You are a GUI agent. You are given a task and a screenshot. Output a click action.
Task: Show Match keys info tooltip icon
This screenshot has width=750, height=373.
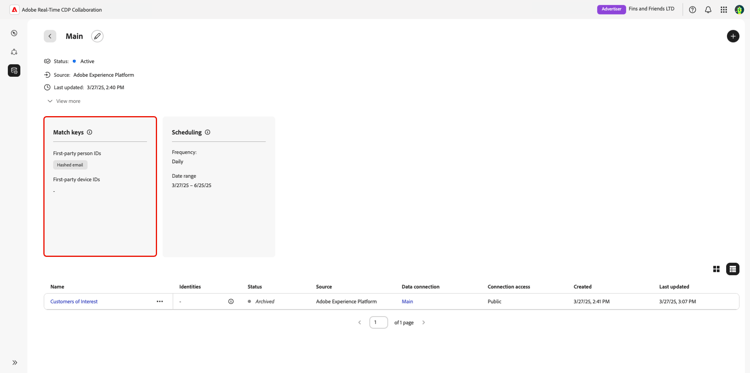89,132
